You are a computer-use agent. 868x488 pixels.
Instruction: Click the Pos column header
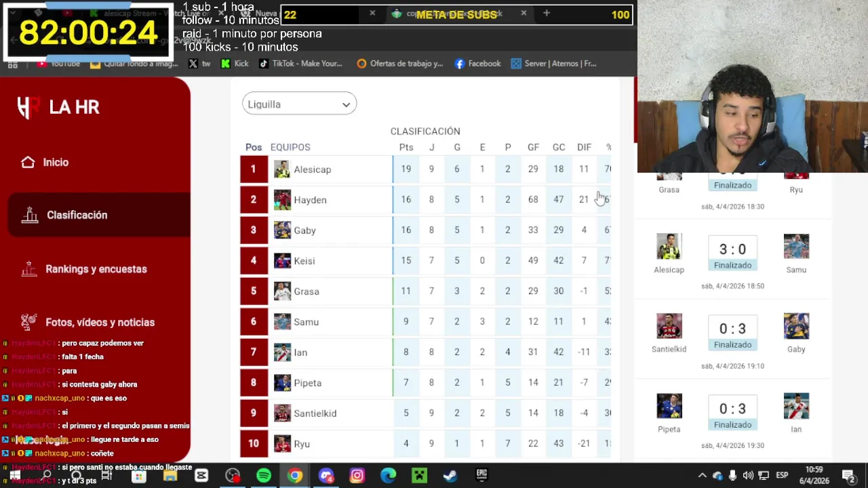tap(254, 147)
